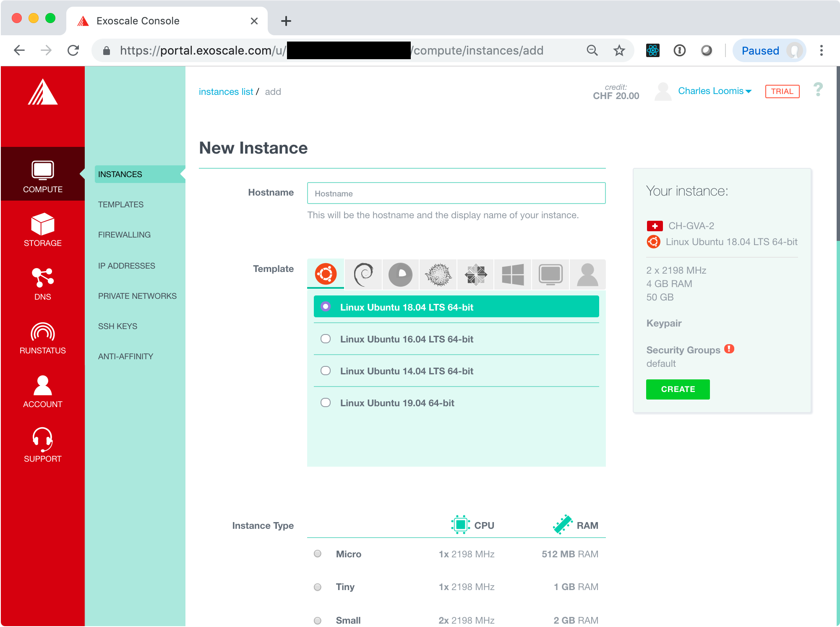This screenshot has width=840, height=627.
Task: Select the OpenBSD pufferfish template tab
Action: 438,274
